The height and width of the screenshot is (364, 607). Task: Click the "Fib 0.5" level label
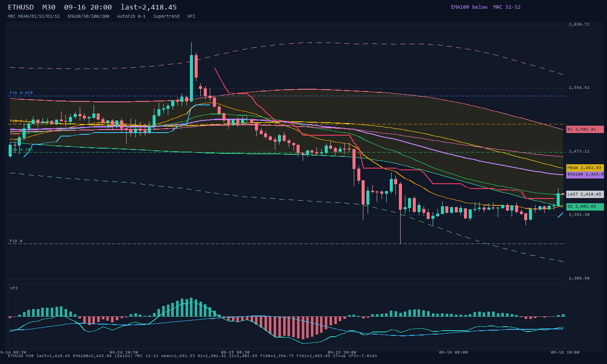(19, 121)
